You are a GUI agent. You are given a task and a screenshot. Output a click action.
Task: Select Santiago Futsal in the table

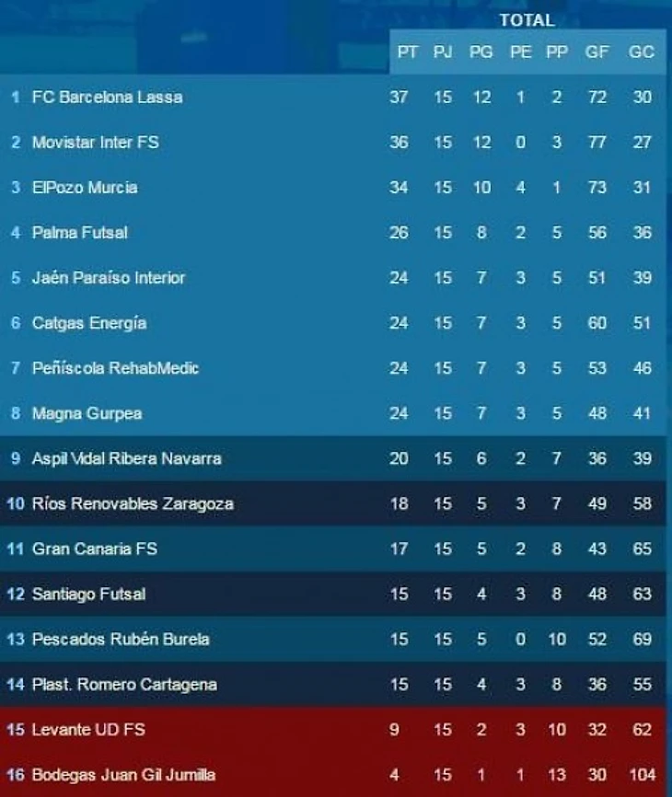click(88, 594)
